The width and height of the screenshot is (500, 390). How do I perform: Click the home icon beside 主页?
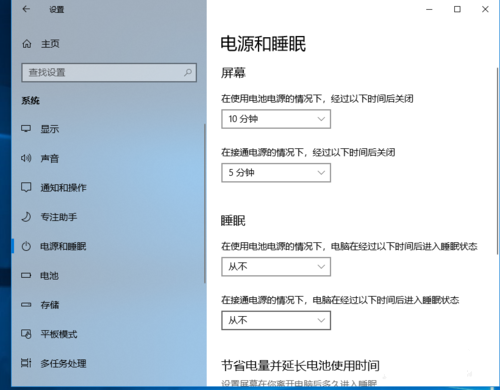(27, 44)
